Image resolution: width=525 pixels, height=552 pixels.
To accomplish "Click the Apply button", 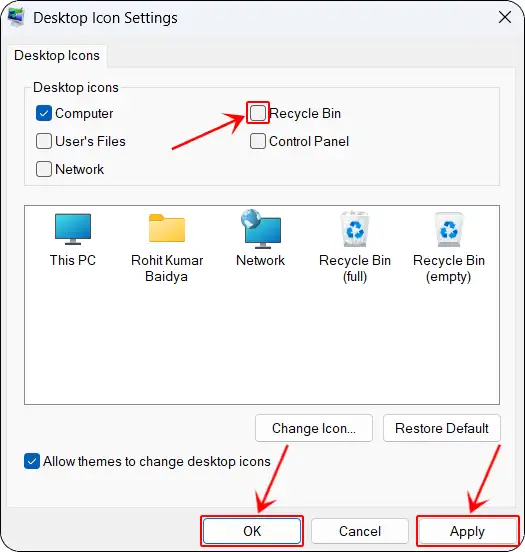I will pos(468,531).
